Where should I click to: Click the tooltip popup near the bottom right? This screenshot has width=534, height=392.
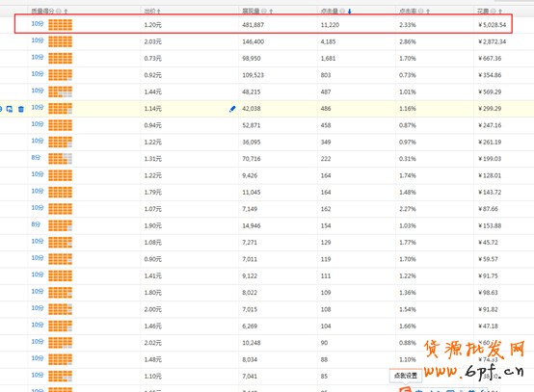click(x=406, y=376)
